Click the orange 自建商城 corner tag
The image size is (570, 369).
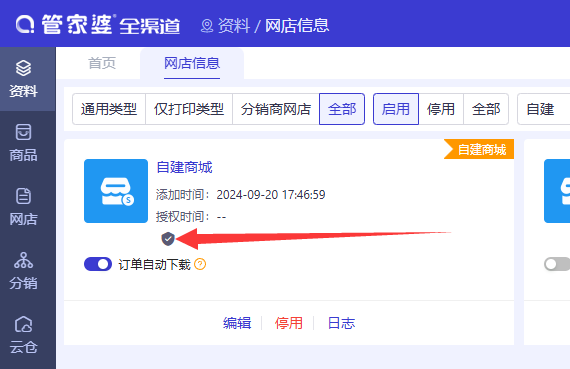click(x=479, y=149)
